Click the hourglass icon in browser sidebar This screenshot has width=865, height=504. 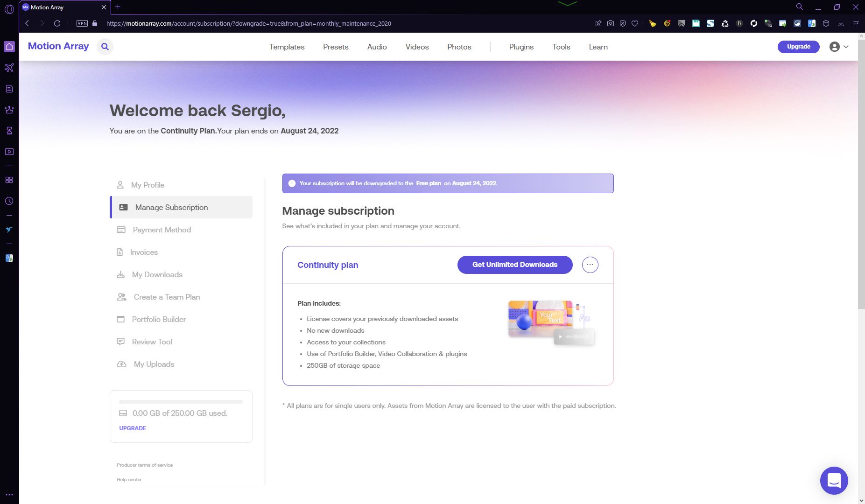[9, 131]
